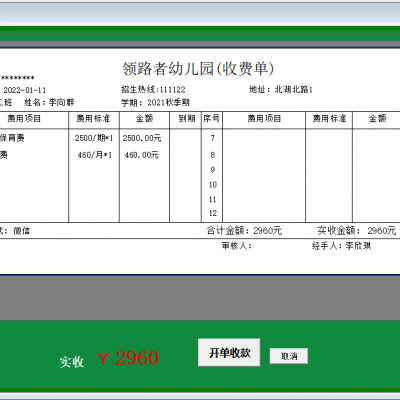Click the 460/月*1 fee standard cell

[95, 155]
